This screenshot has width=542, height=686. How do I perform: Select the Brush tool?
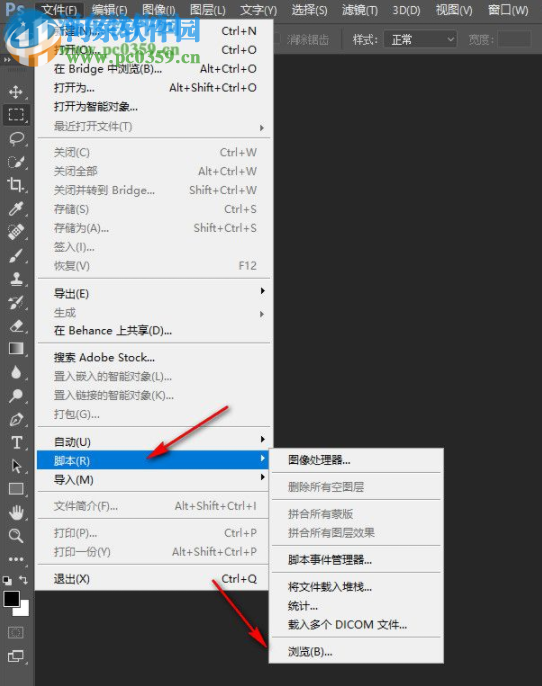point(16,256)
